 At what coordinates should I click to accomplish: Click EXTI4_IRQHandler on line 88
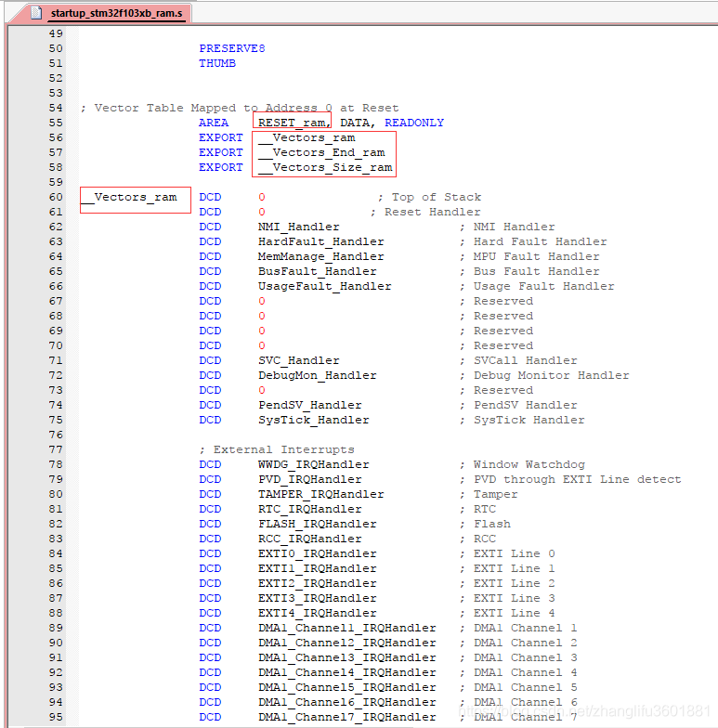[318, 613]
